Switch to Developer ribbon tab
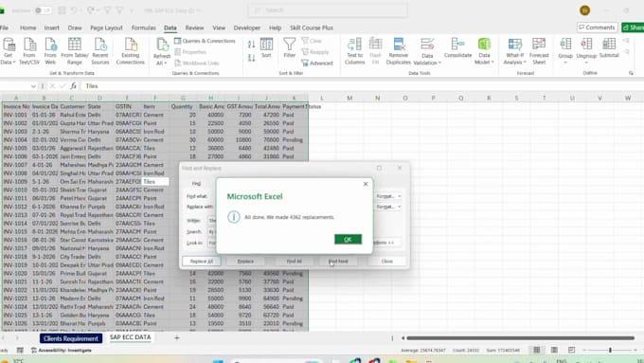 tap(247, 27)
